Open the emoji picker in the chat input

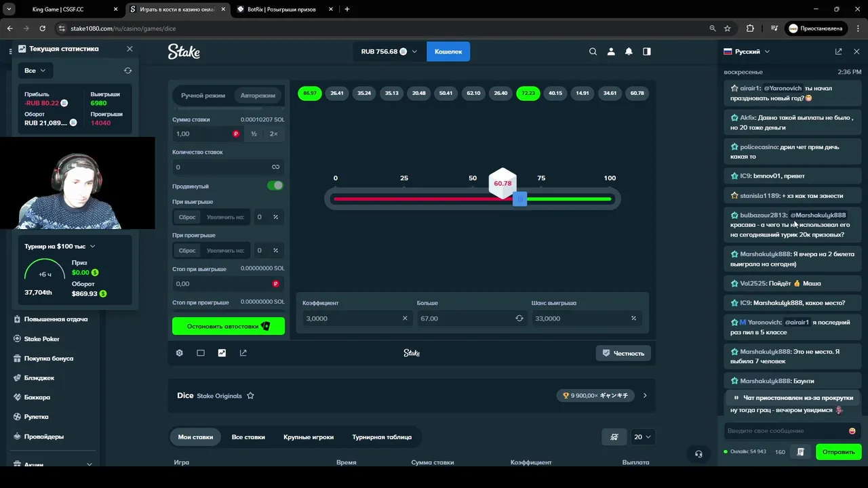852,431
